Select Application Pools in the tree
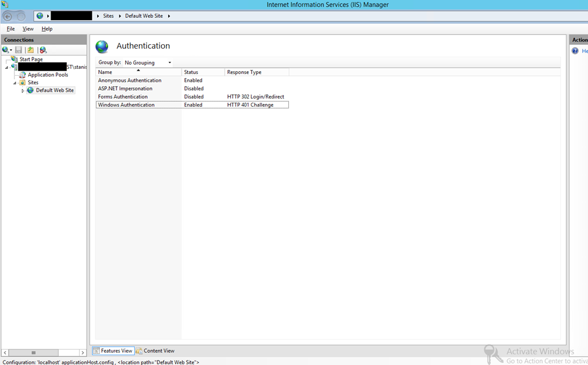 48,75
